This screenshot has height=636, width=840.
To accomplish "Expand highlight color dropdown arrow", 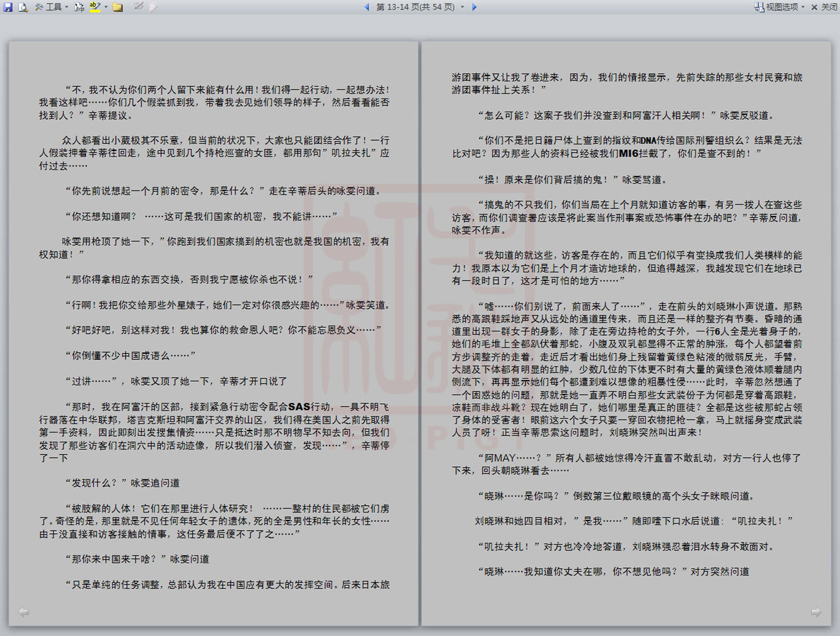I will tap(106, 7).
